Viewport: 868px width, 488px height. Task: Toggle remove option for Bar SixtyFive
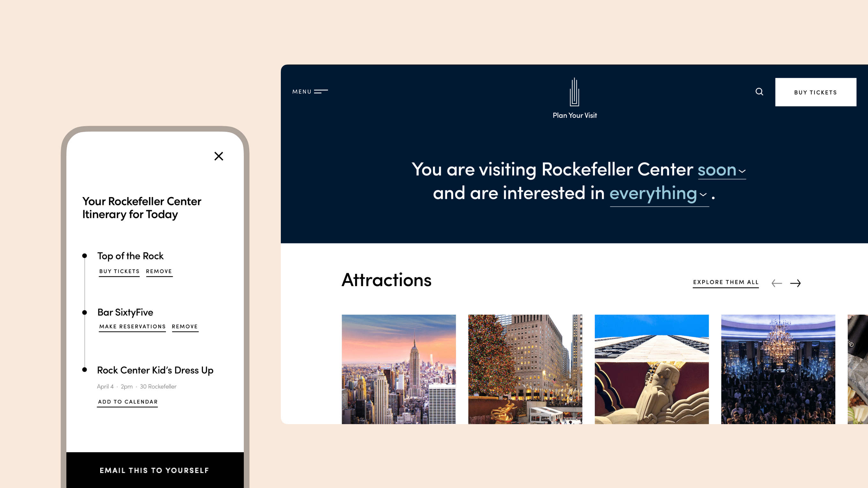pos(185,326)
